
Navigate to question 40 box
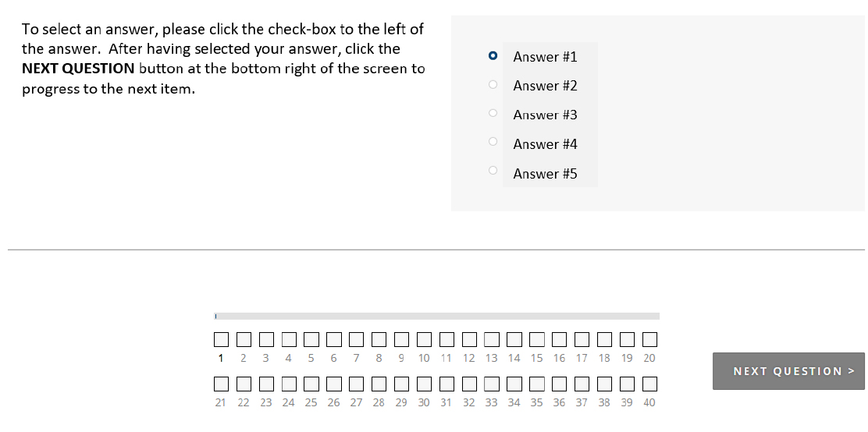click(x=649, y=384)
